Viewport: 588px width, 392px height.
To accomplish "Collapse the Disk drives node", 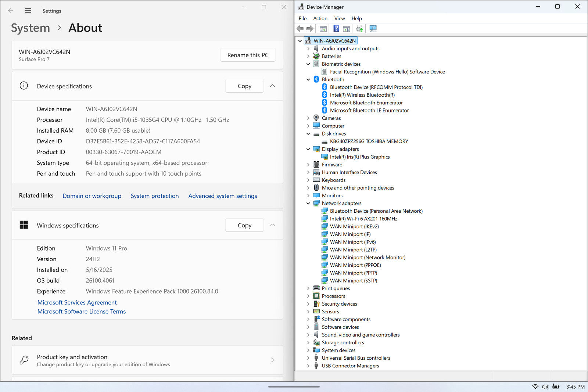I will (x=308, y=134).
